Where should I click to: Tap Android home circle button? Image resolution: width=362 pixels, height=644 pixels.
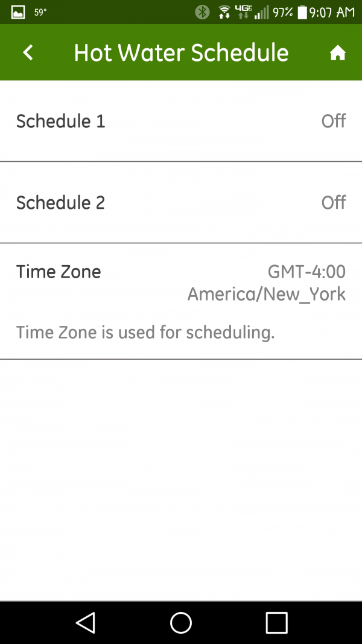(181, 623)
